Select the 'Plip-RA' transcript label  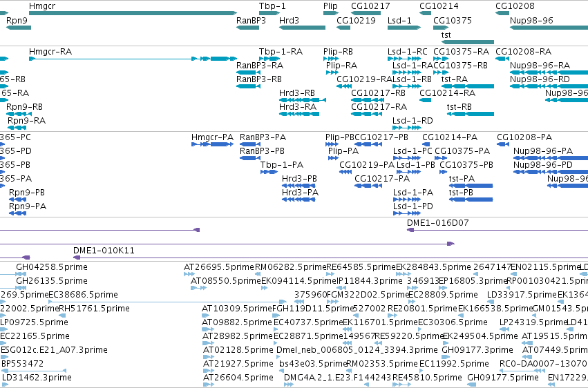[x=341, y=66]
